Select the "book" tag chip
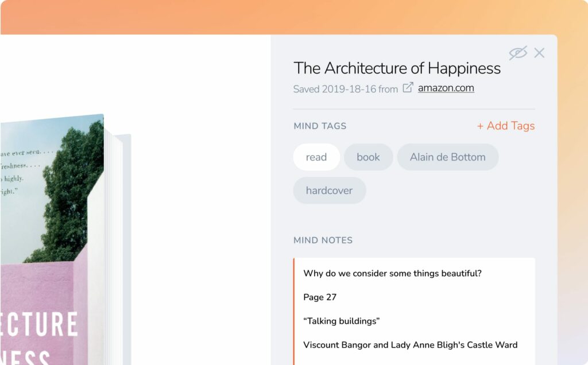This screenshot has width=588, height=365. click(x=368, y=157)
